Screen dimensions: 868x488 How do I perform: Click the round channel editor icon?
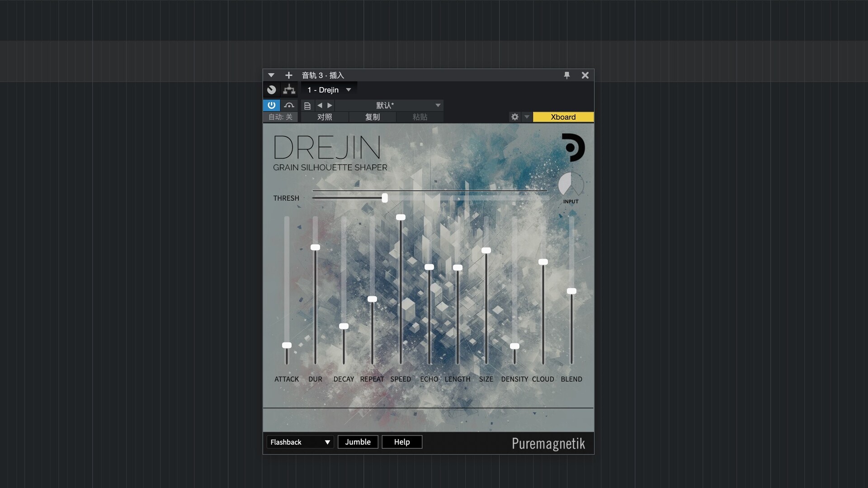click(271, 90)
